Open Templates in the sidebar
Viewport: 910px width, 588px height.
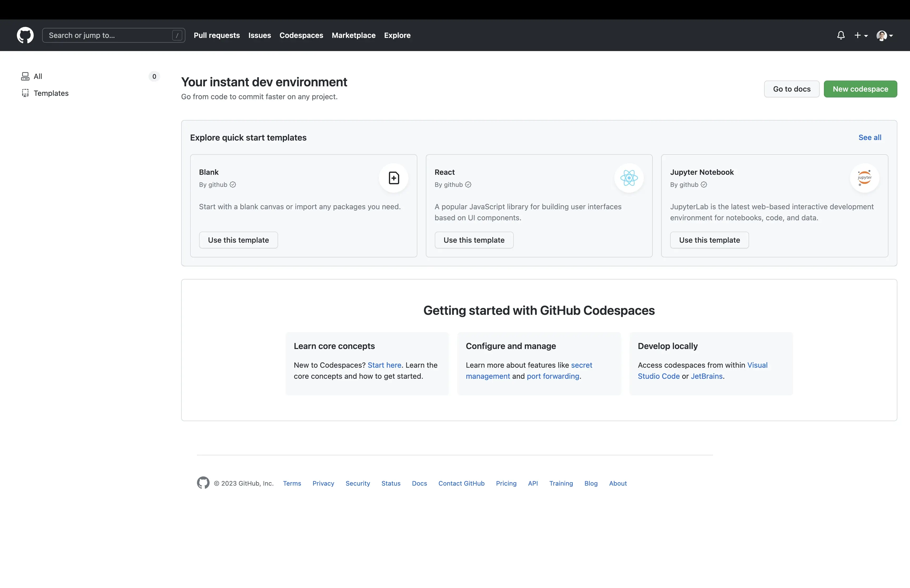click(51, 93)
